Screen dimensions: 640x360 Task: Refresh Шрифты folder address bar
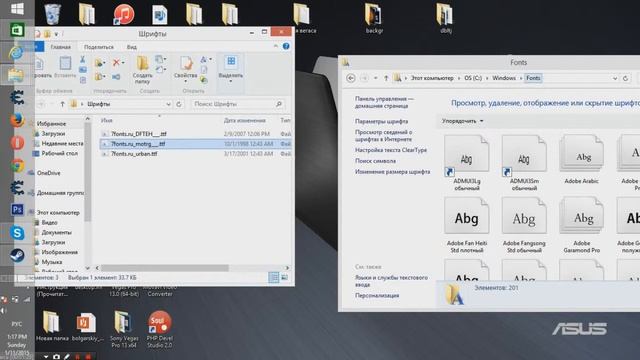(179, 104)
